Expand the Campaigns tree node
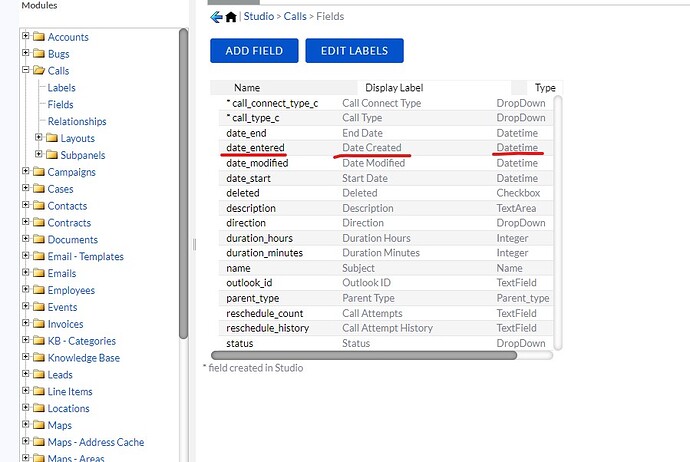The height and width of the screenshot is (462, 690). click(x=26, y=171)
